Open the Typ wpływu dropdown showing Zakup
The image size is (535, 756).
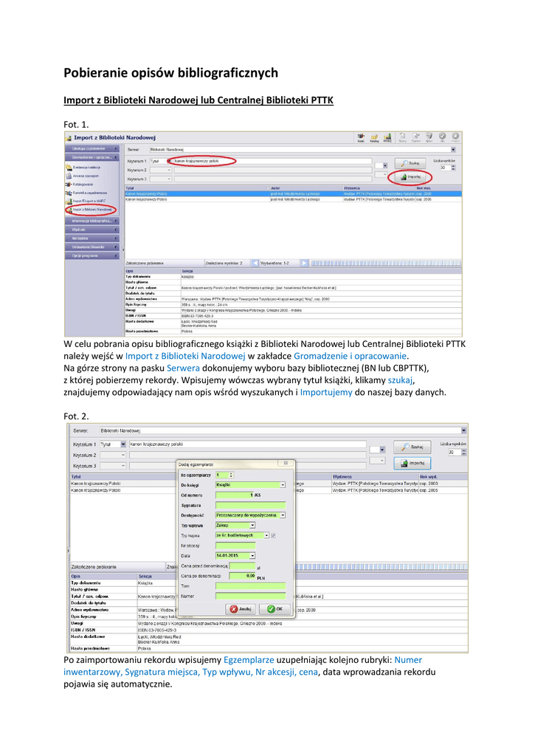coord(252,525)
